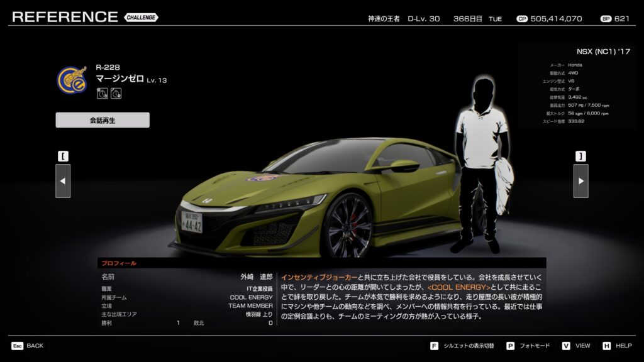
Task: Click the yellow NSX car license plate
Action: click(x=192, y=222)
